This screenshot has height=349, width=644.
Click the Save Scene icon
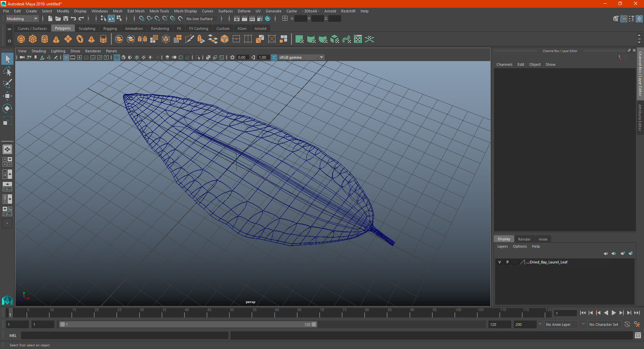tap(66, 18)
